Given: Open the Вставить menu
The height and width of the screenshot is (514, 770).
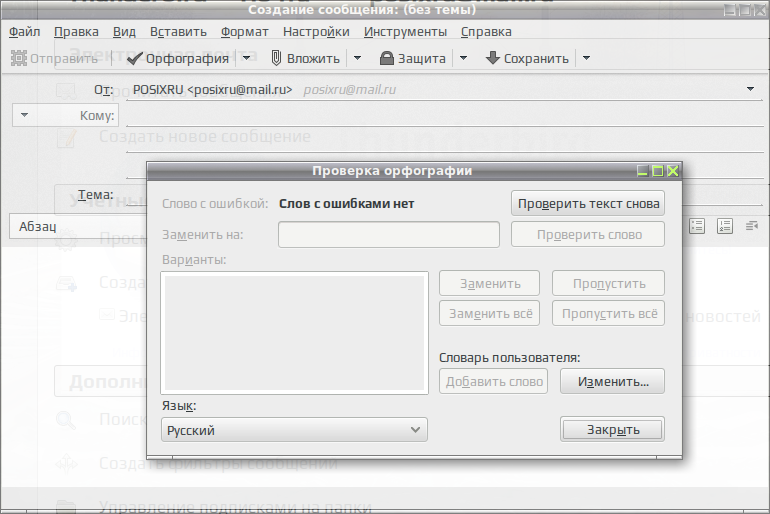Looking at the screenshot, I should (x=178, y=32).
